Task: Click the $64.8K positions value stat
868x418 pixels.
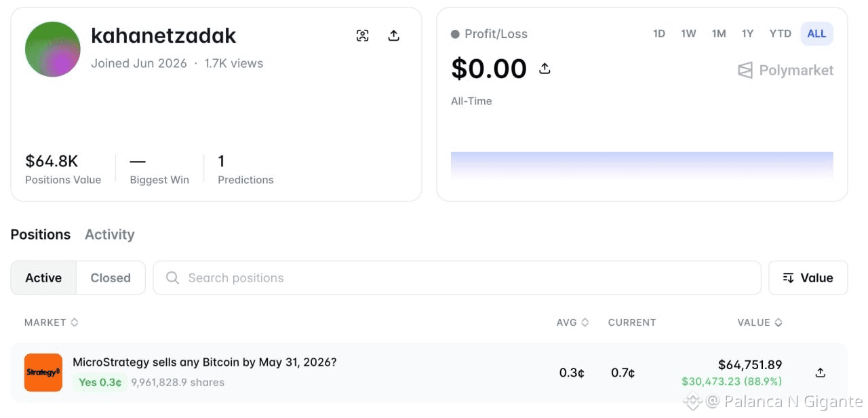Action: (x=63, y=169)
